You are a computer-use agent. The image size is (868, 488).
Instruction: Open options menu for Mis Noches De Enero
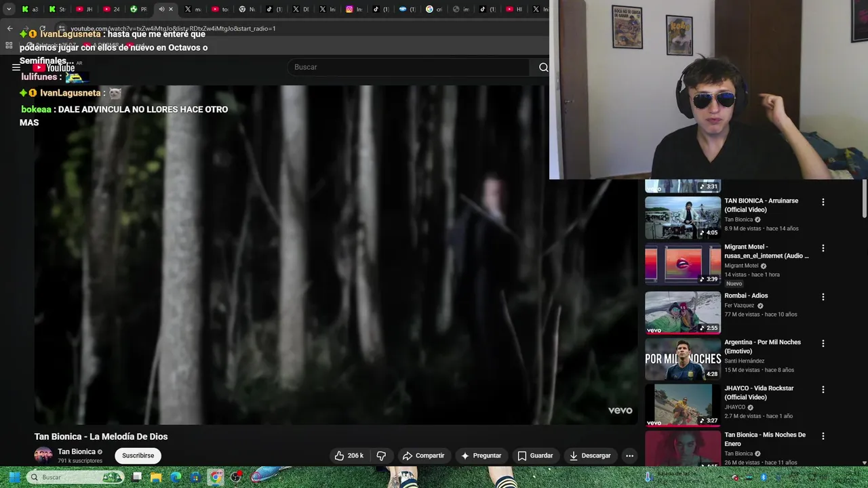click(x=823, y=436)
